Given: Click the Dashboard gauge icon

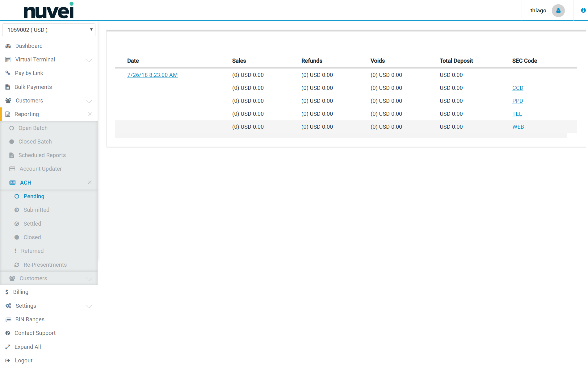Looking at the screenshot, I should pyautogui.click(x=8, y=46).
